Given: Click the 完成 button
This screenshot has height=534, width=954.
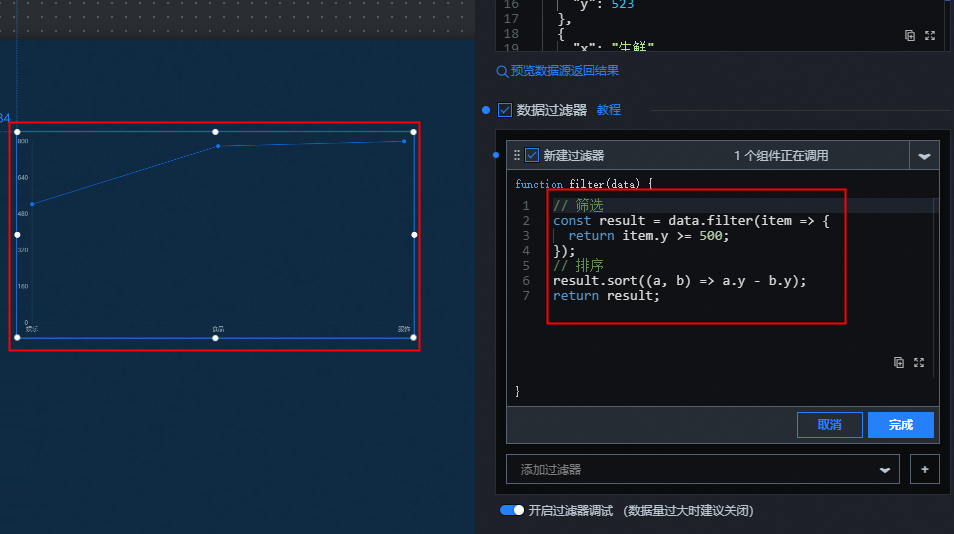Looking at the screenshot, I should [x=900, y=425].
